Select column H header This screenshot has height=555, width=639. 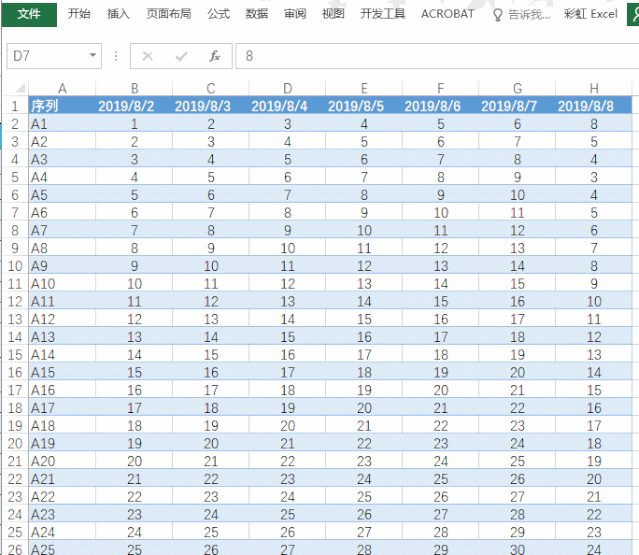coord(594,88)
